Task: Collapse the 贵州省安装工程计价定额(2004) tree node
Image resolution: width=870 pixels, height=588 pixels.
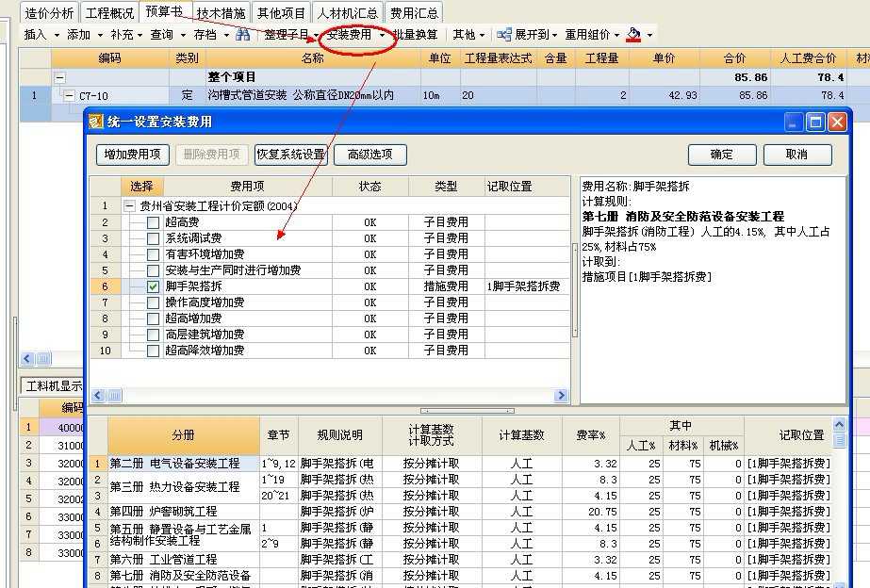Action: (129, 206)
